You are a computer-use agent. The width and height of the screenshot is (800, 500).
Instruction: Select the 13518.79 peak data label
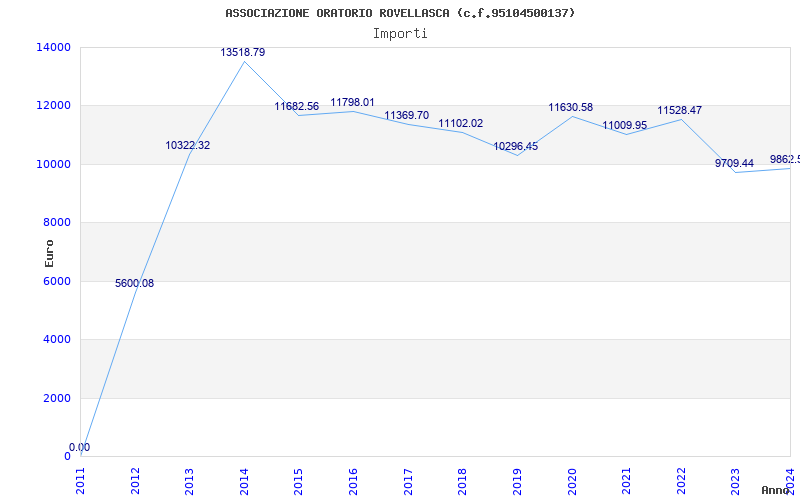243,53
